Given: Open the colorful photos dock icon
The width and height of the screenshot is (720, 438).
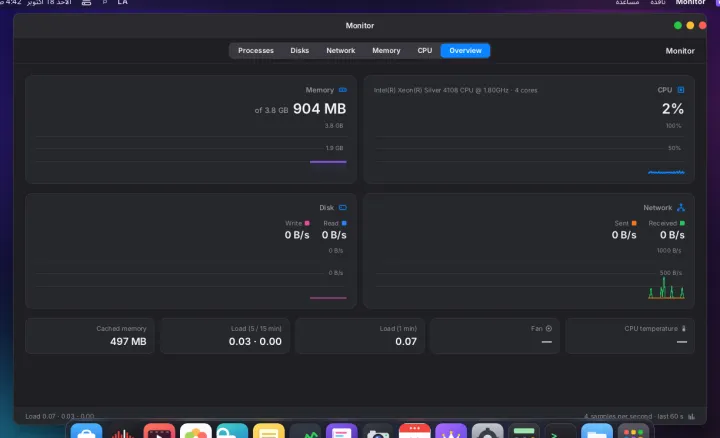Looking at the screenshot, I should (196, 432).
